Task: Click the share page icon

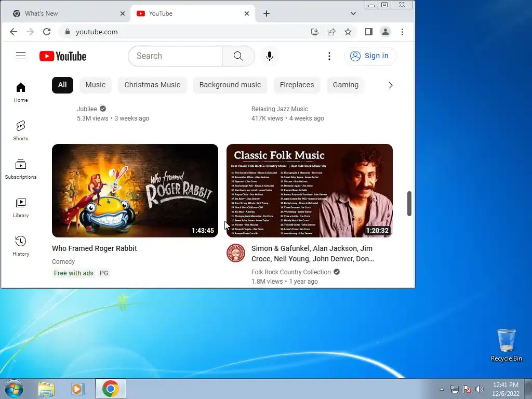Action: pos(331,32)
